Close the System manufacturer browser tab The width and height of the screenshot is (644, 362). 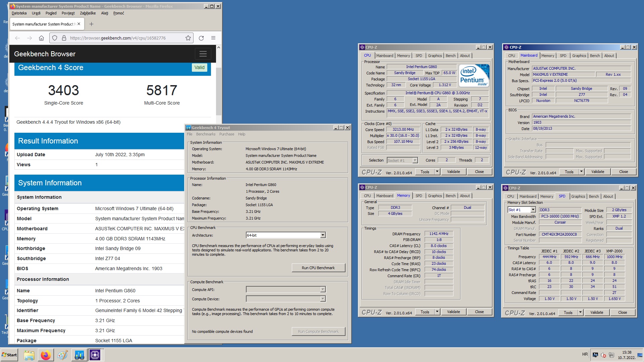click(x=79, y=24)
